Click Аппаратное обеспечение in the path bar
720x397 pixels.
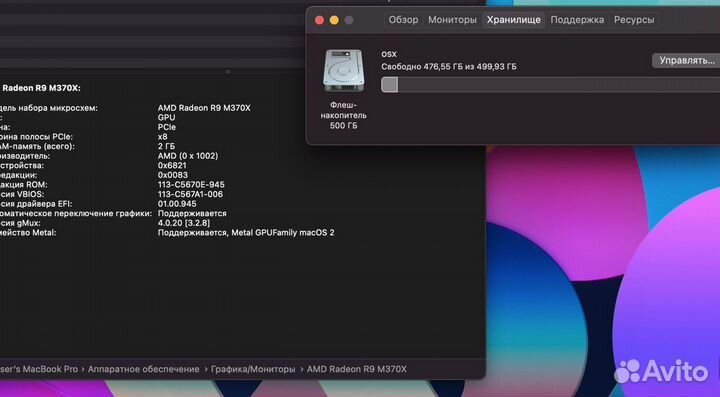143,369
